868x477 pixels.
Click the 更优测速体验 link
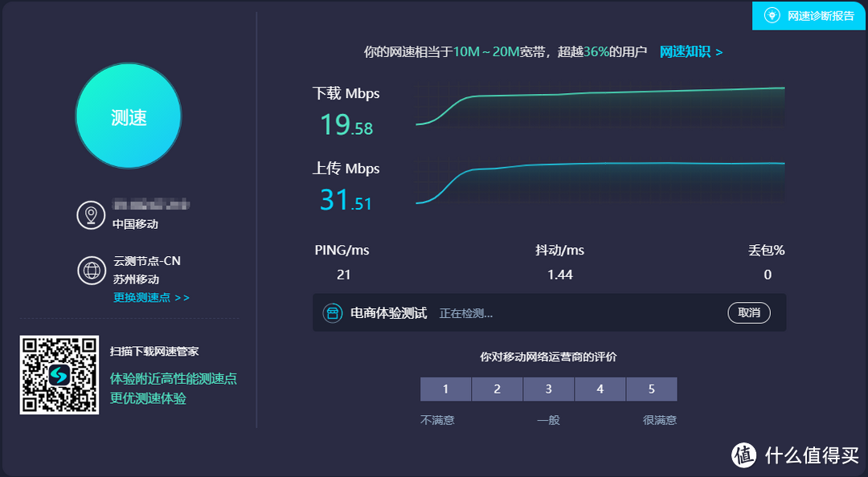coord(150,398)
